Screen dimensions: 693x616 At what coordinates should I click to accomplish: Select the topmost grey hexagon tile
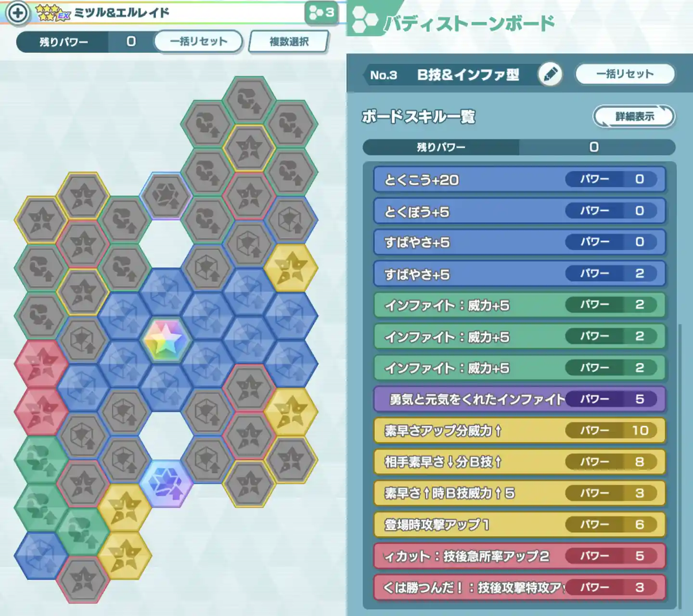tap(249, 100)
